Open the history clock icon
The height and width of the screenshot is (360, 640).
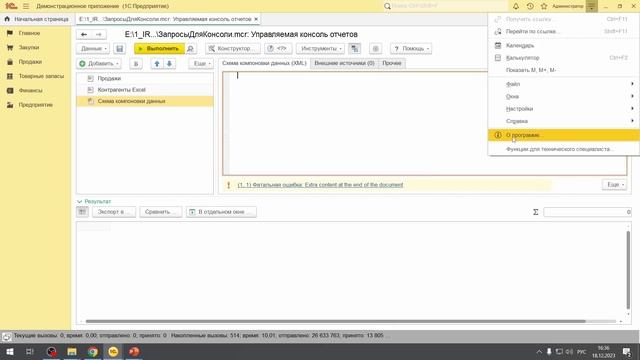530,6
